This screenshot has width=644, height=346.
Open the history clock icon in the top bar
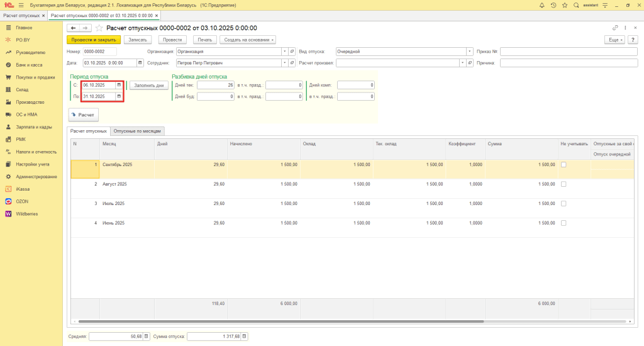click(553, 5)
